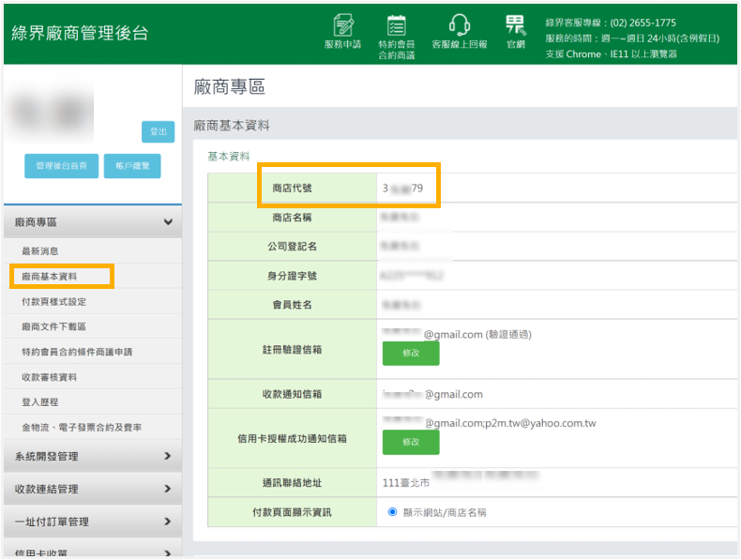Image resolution: width=741 pixels, height=560 pixels.
Task: Click the 公司登記名 label
Action: coord(292,246)
